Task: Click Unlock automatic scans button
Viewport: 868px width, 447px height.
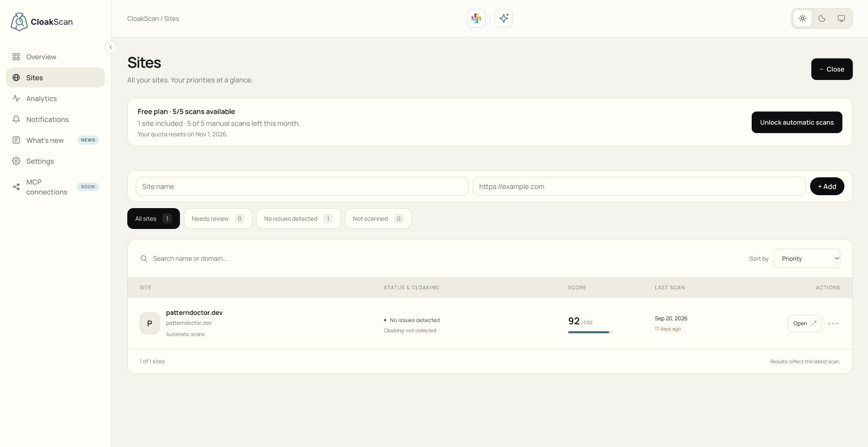Action: [797, 122]
